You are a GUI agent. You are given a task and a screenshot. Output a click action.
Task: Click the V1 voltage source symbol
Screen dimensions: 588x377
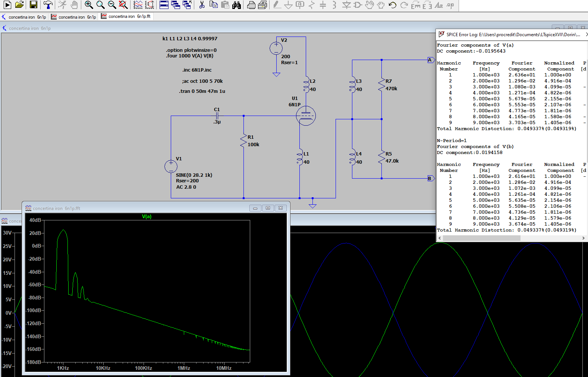point(171,166)
